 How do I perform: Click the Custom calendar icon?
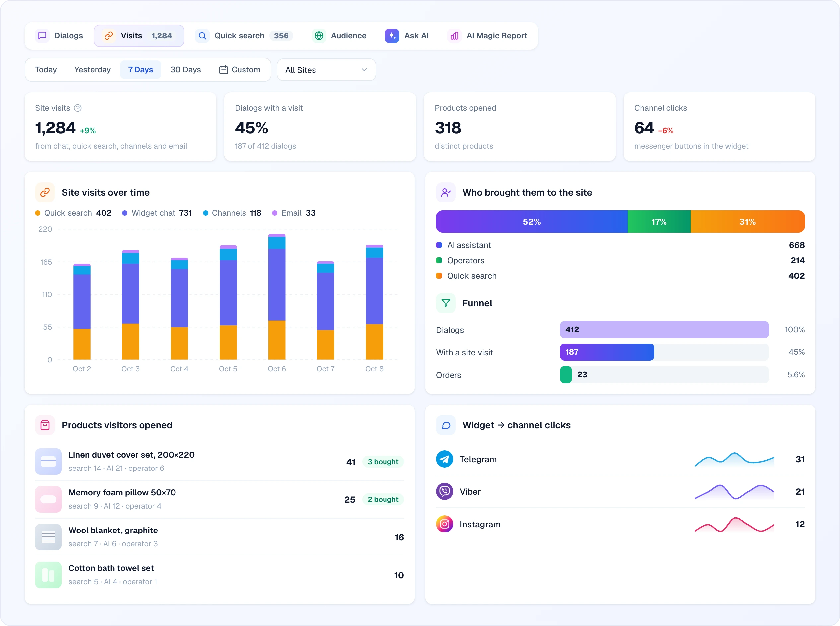(223, 70)
